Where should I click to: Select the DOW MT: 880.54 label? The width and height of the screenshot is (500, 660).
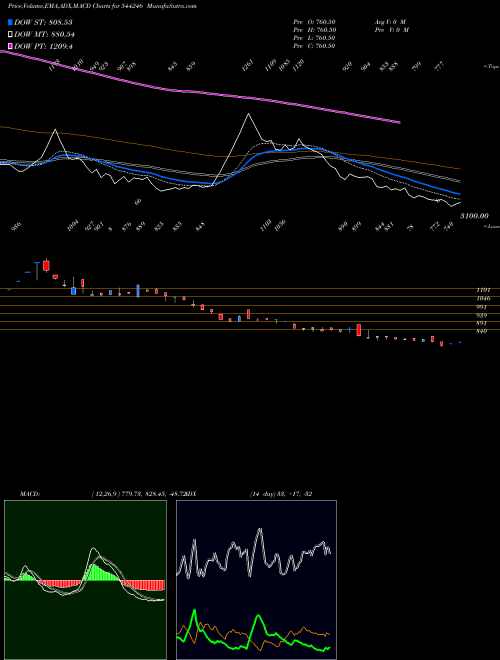tap(44, 35)
